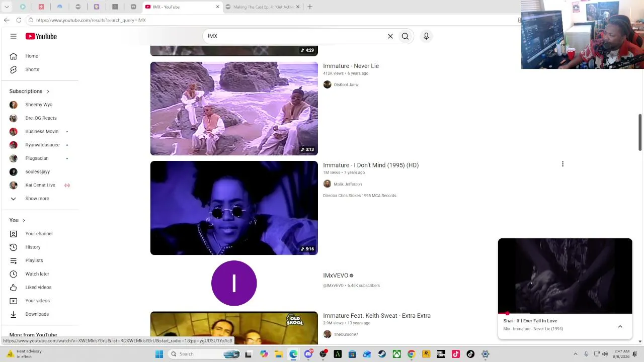
Task: Launch File Explorer from the taskbar
Action: tap(278, 354)
